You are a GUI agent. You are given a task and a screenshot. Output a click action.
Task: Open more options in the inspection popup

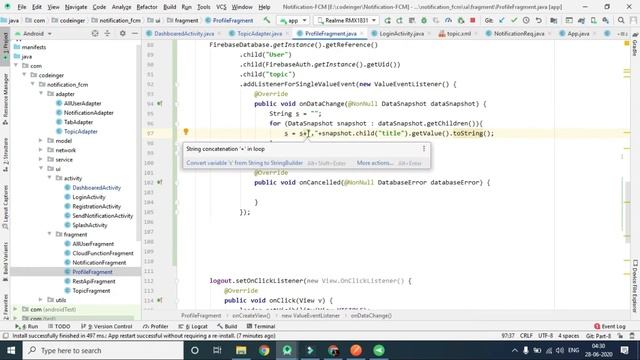coord(424,149)
